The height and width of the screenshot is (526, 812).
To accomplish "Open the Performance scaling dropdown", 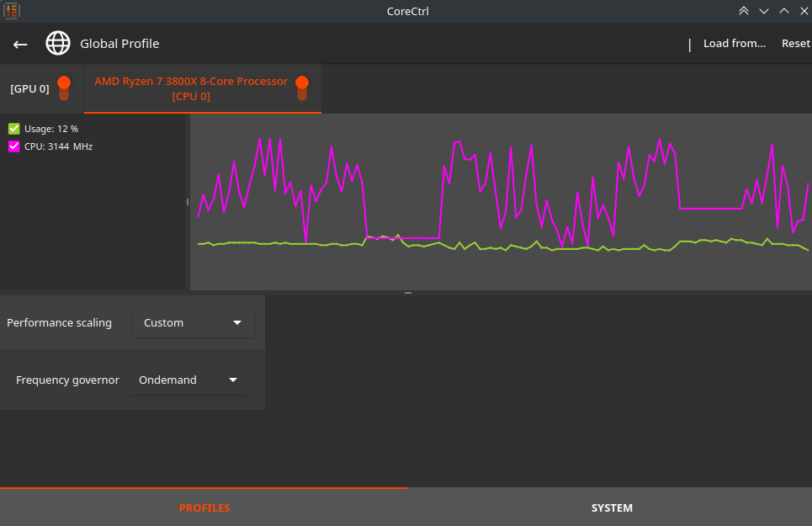I will click(193, 322).
